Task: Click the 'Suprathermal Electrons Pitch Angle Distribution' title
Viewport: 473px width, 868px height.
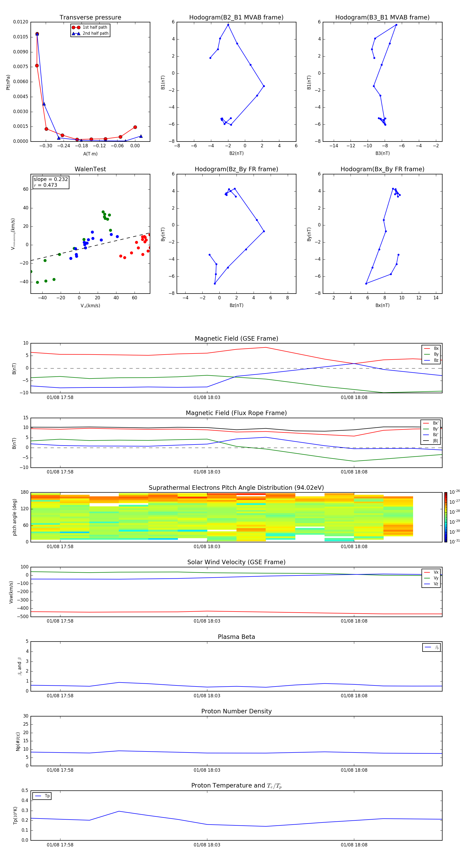Action: point(236,488)
